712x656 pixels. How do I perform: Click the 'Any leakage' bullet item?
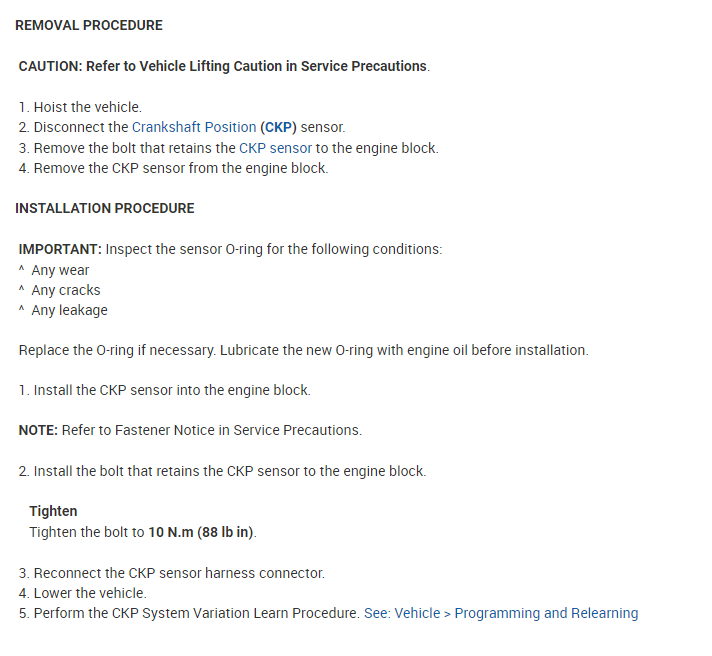pyautogui.click(x=69, y=310)
